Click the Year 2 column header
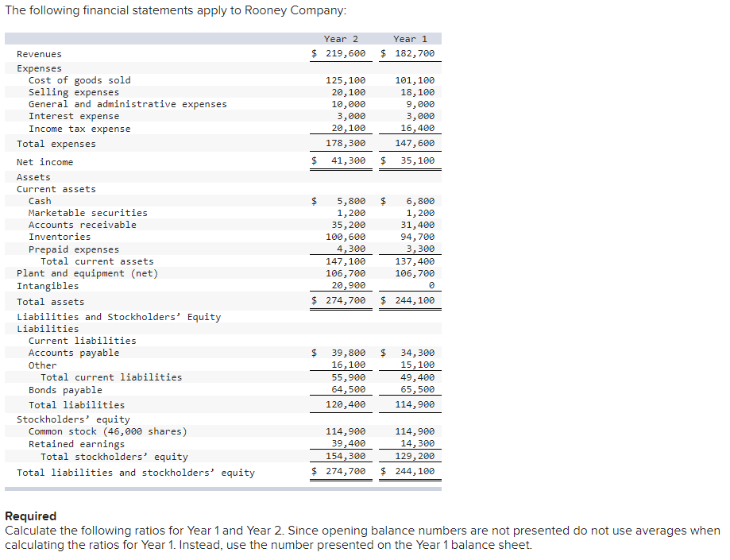Viewport: 730px width, 560px height. coord(341,39)
